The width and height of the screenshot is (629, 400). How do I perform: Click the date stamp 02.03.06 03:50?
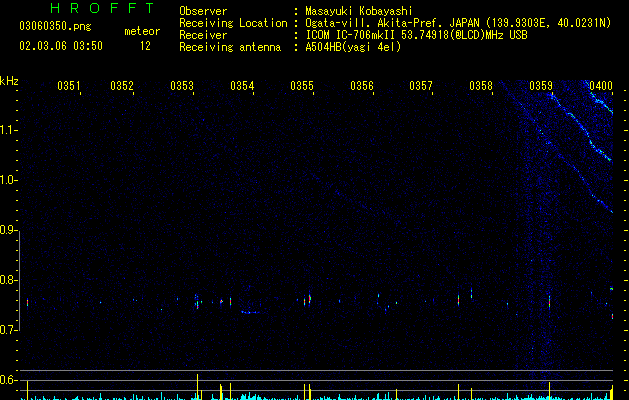coord(61,46)
